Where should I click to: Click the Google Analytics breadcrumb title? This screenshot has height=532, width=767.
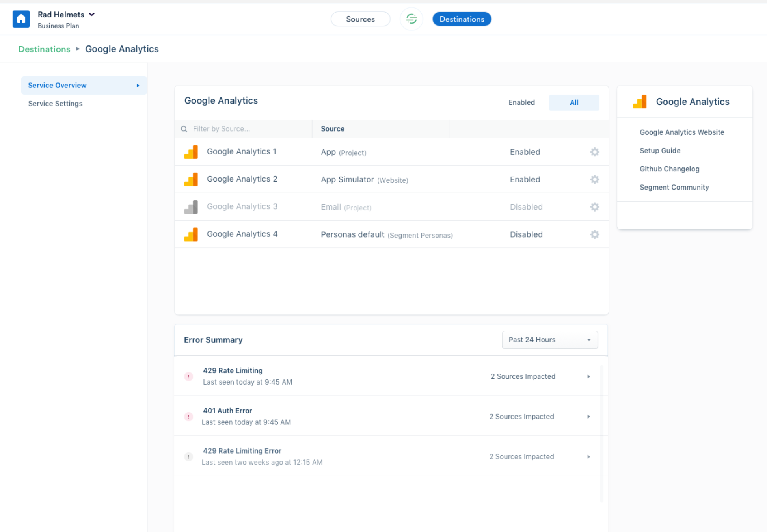pyautogui.click(x=122, y=49)
